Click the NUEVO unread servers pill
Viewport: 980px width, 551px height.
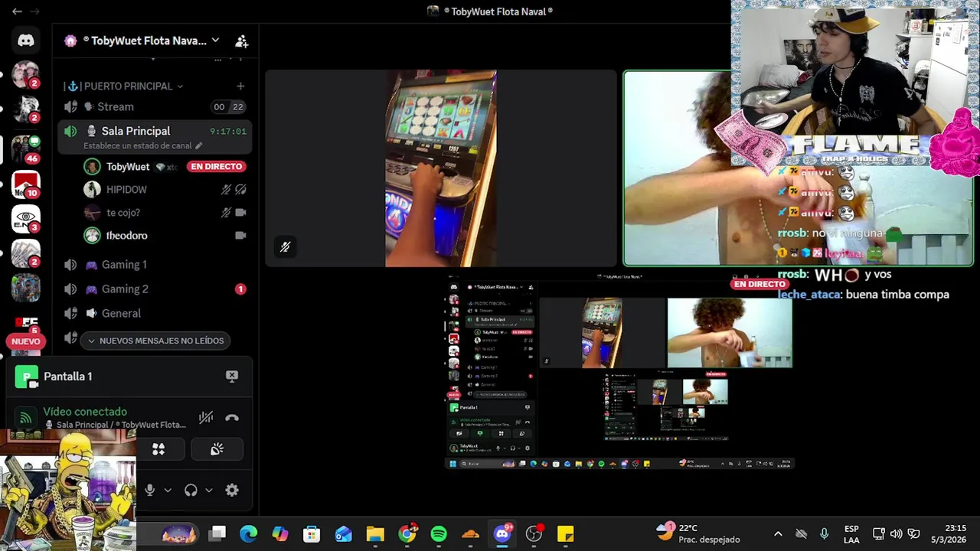[x=25, y=341]
